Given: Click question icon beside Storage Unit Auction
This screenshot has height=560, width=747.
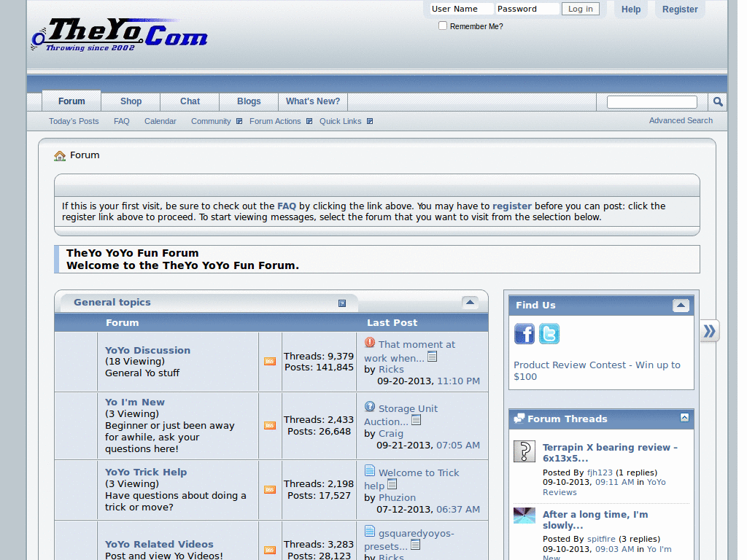Looking at the screenshot, I should [370, 406].
